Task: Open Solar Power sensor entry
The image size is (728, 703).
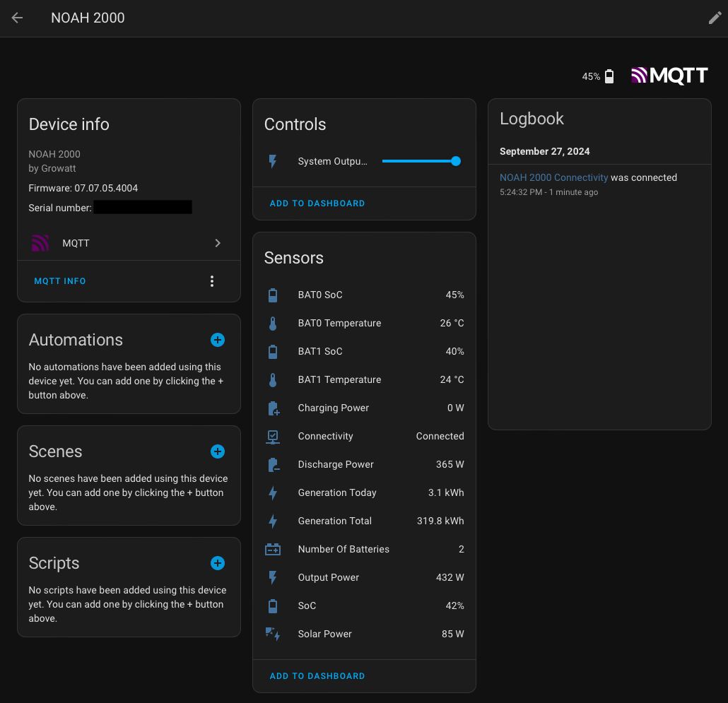Action: tap(365, 634)
